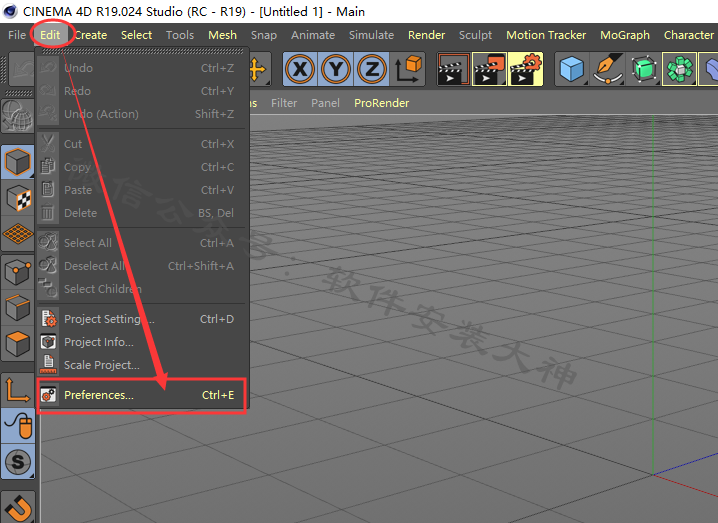Enable Axis mode L-shaped icon
Viewport: 718px width, 523px height.
coord(17,390)
